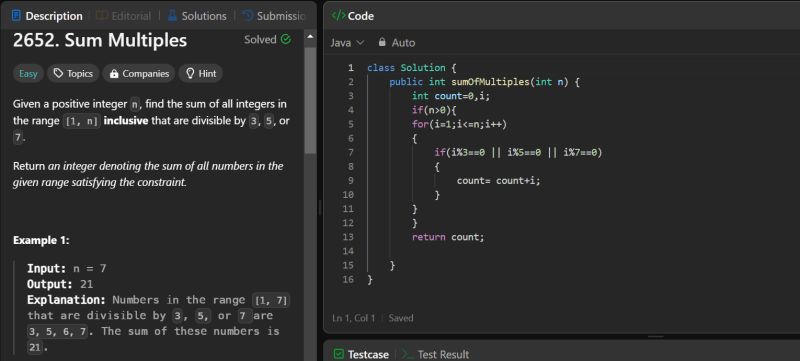Image resolution: width=800 pixels, height=361 pixels.
Task: Click code line 1 class Solution
Action: pos(412,68)
